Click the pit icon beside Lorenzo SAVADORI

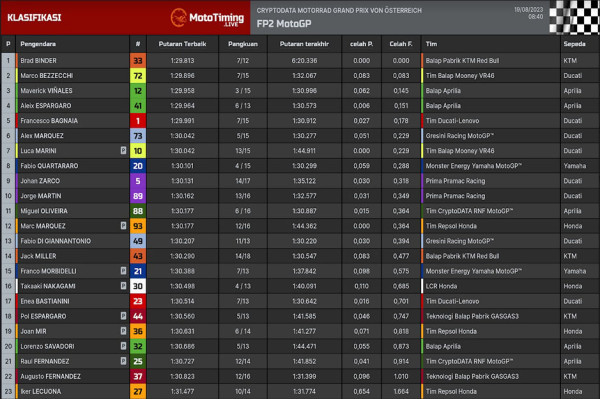[123, 346]
